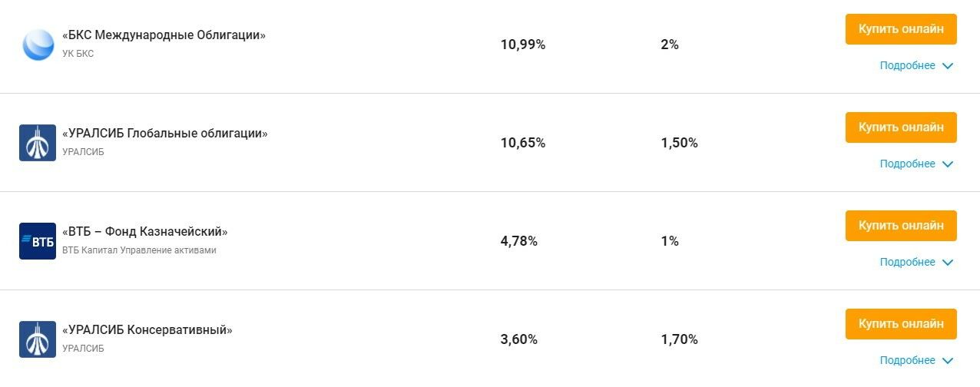Click the 10,99% yield value

pyautogui.click(x=522, y=45)
